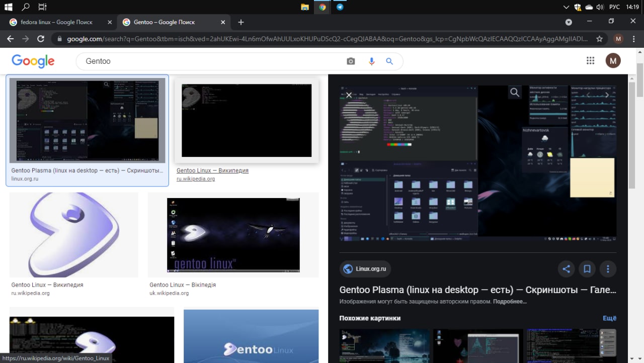Show hidden system tray icons
The image size is (644, 363).
point(566,7)
